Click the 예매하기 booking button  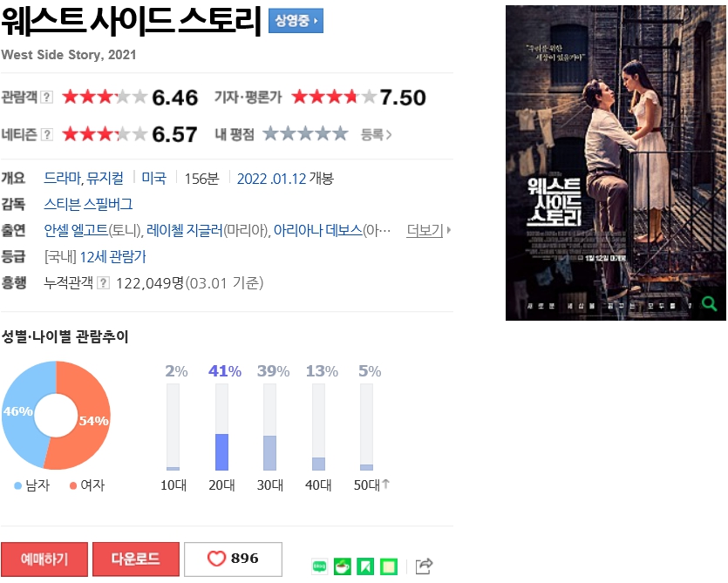coord(44,559)
